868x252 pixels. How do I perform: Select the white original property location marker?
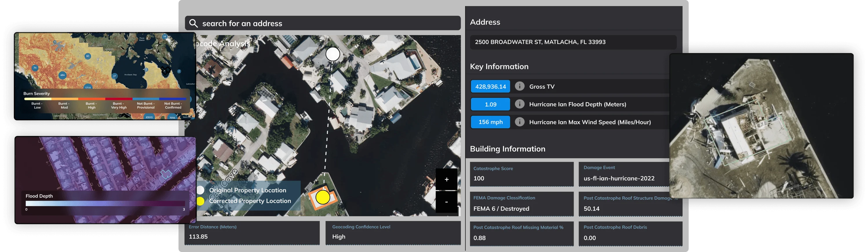333,54
